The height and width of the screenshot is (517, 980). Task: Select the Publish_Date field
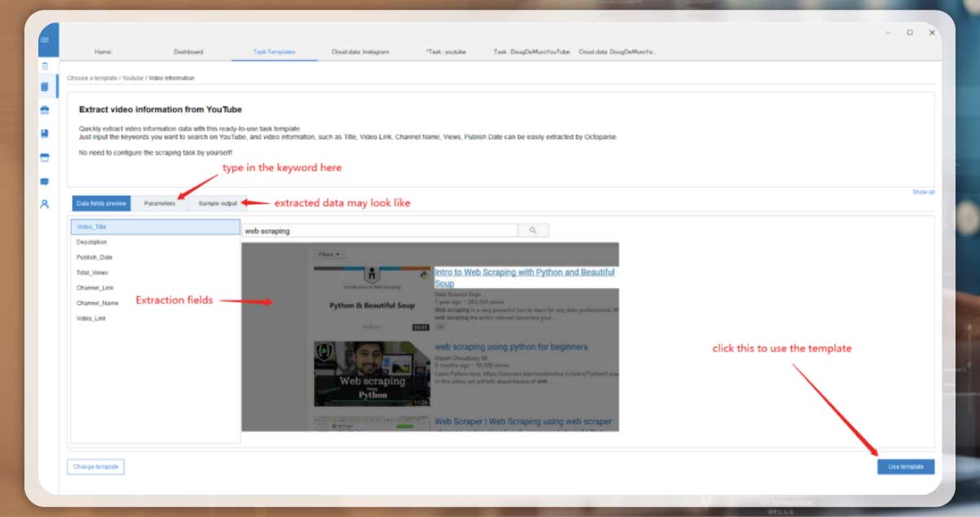(156, 257)
